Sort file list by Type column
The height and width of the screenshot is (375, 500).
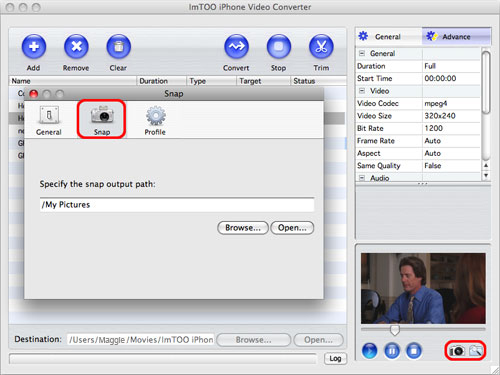(x=211, y=81)
